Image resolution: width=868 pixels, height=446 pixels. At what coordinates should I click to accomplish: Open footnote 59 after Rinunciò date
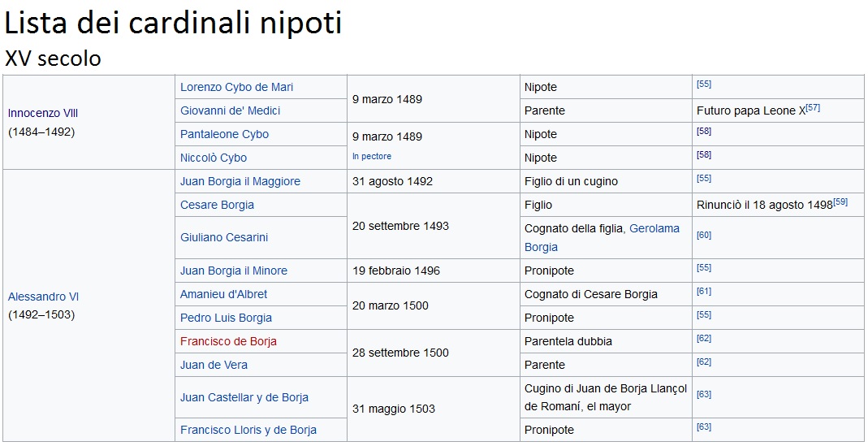coord(840,201)
